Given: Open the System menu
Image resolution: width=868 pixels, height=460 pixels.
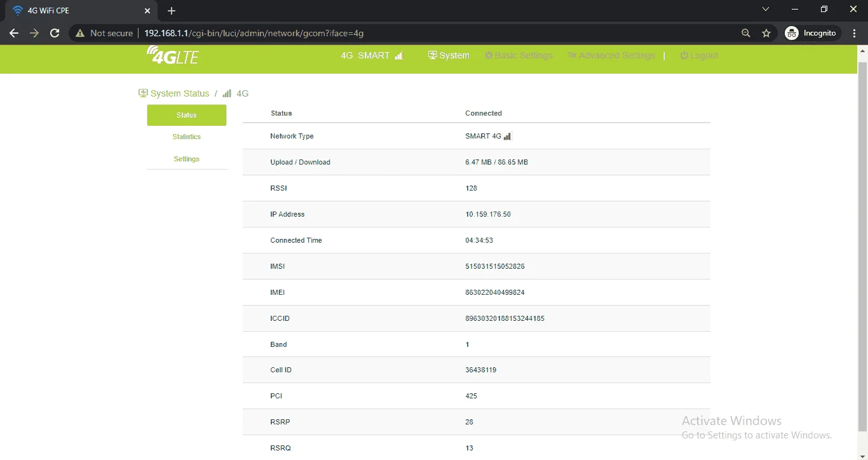Looking at the screenshot, I should click(449, 55).
